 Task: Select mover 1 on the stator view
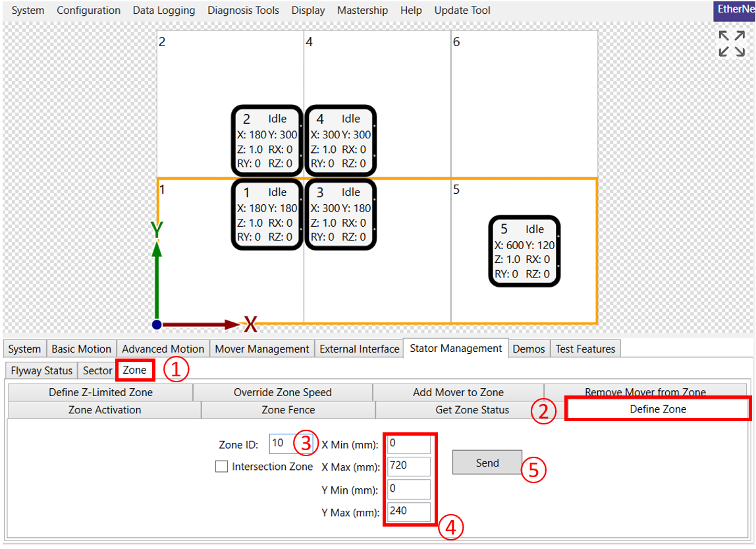point(267,214)
